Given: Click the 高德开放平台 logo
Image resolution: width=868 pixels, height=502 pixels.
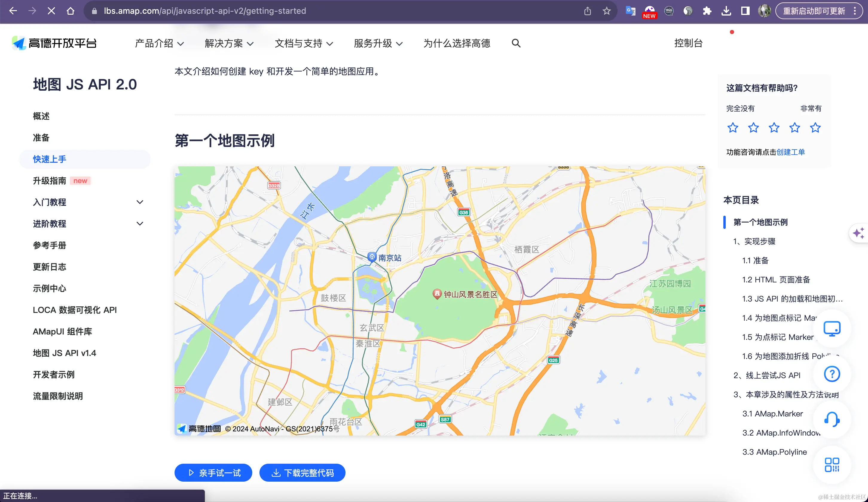Looking at the screenshot, I should (54, 43).
